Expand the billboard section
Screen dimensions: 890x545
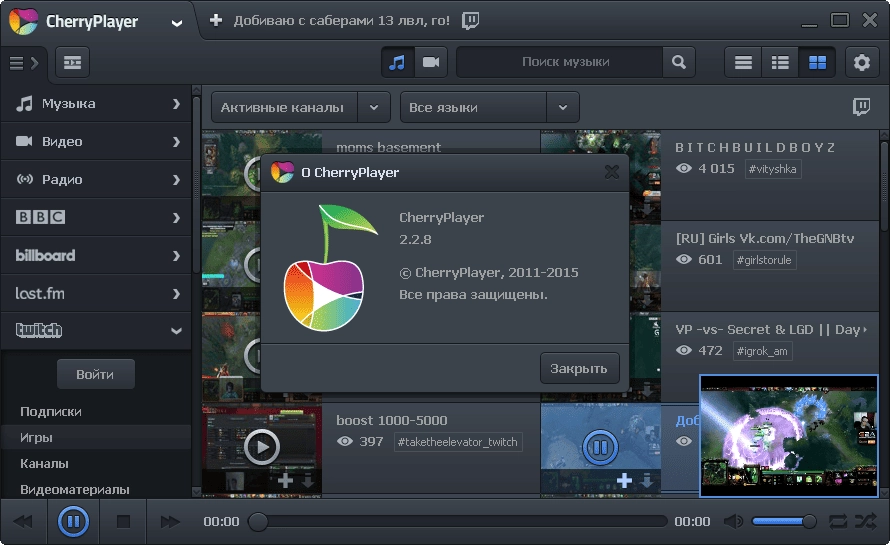pos(96,255)
